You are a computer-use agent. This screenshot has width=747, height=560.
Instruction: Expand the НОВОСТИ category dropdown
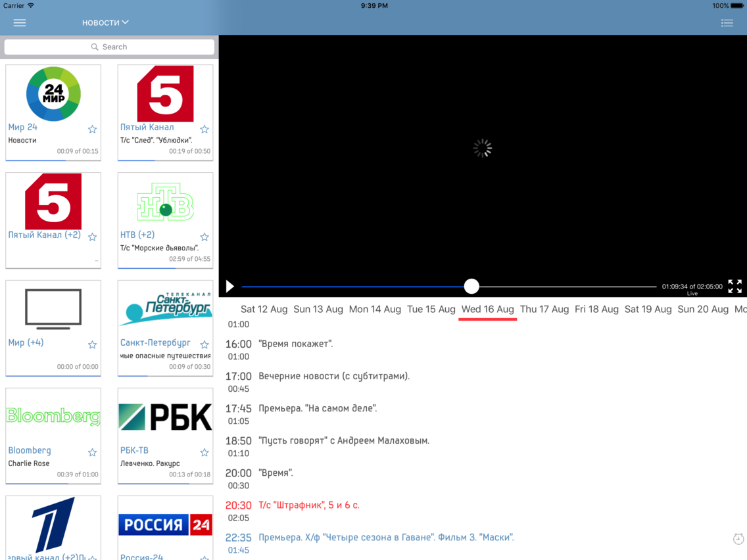(105, 22)
